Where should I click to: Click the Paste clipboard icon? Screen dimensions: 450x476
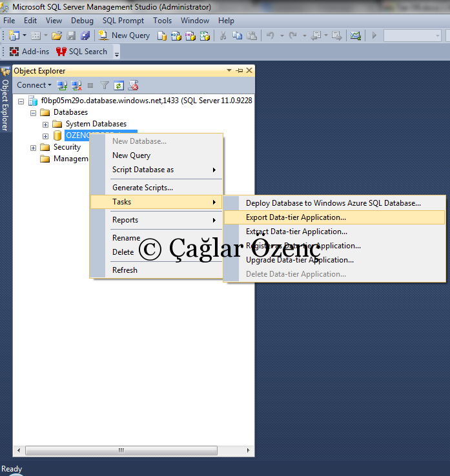click(252, 35)
